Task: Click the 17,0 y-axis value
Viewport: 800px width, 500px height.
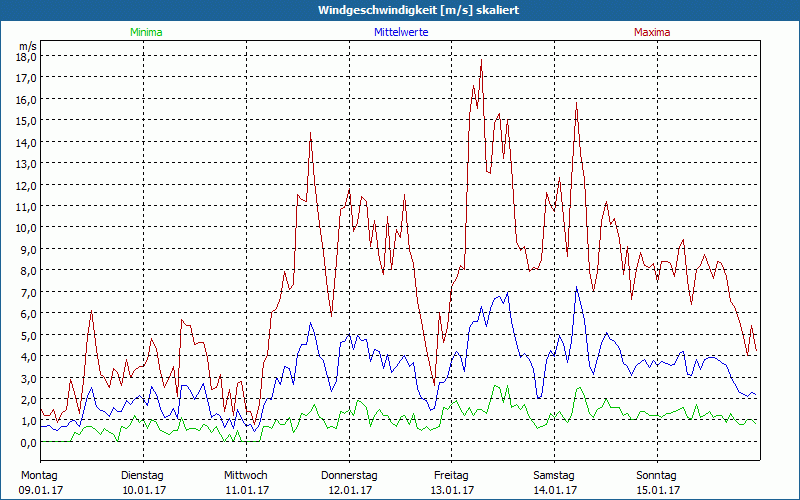Action: [27, 78]
